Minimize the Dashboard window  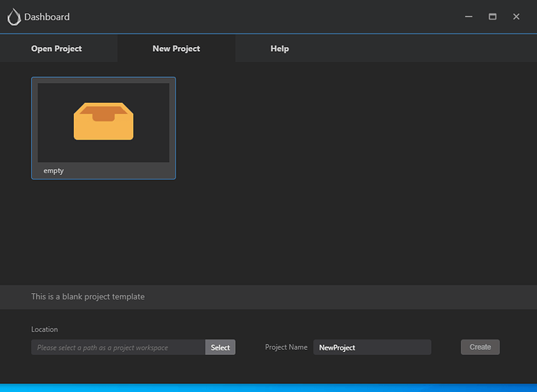[469, 16]
